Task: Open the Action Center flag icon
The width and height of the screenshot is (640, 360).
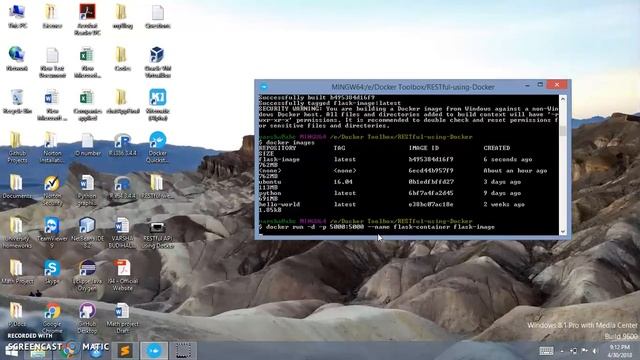Action: [584, 351]
